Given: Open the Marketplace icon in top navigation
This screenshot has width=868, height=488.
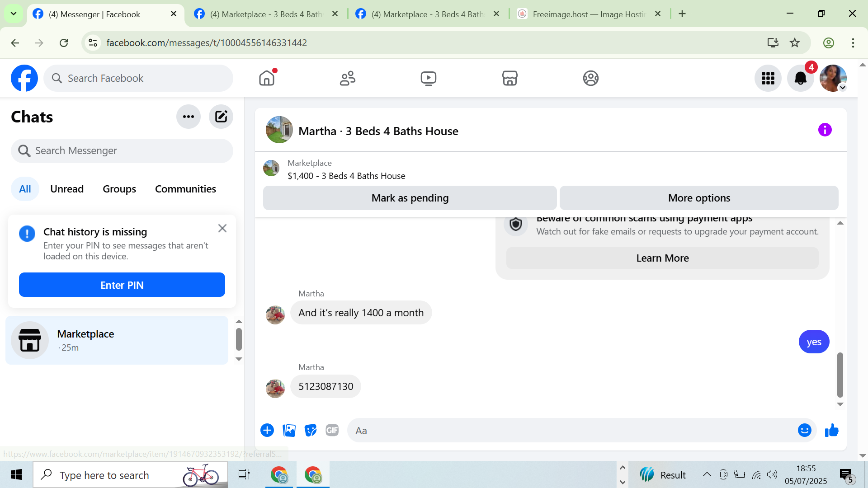Looking at the screenshot, I should click(x=509, y=78).
